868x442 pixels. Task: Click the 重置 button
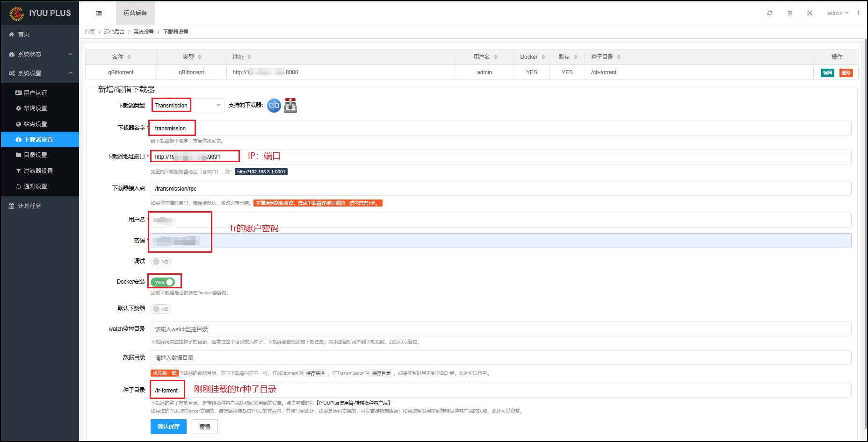(x=205, y=427)
